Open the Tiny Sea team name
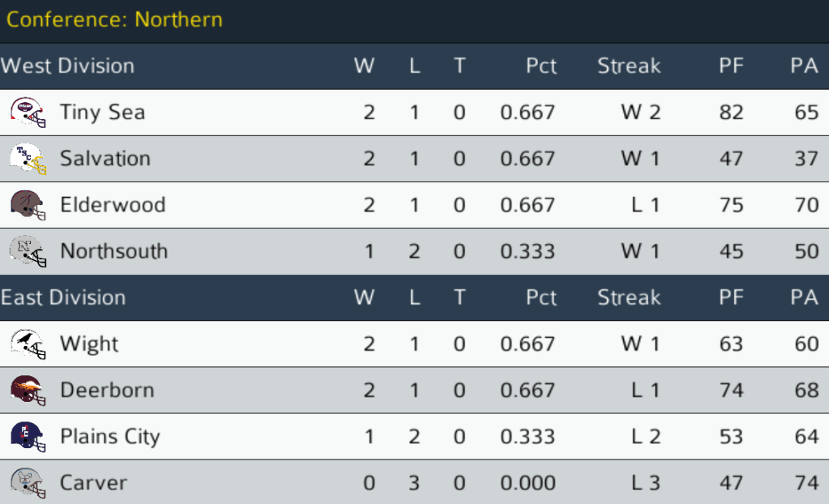 102,112
